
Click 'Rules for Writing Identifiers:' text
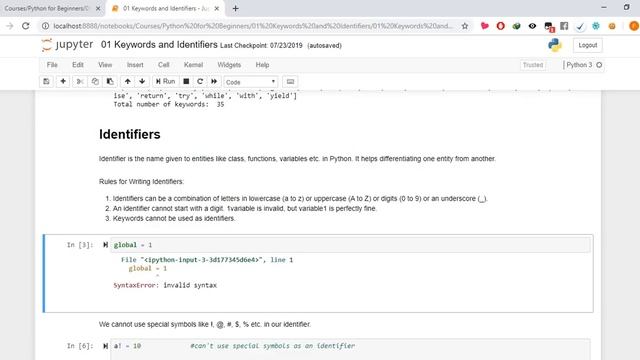click(141, 182)
